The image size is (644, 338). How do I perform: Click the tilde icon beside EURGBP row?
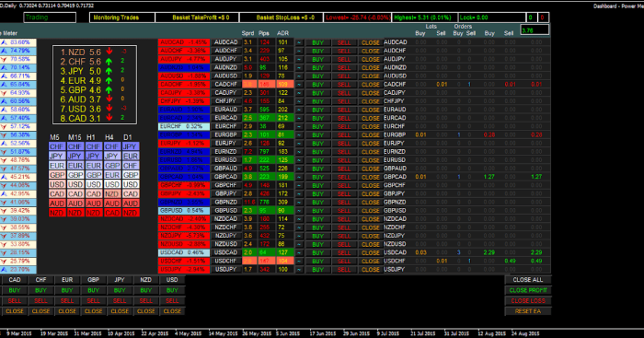coord(299,134)
